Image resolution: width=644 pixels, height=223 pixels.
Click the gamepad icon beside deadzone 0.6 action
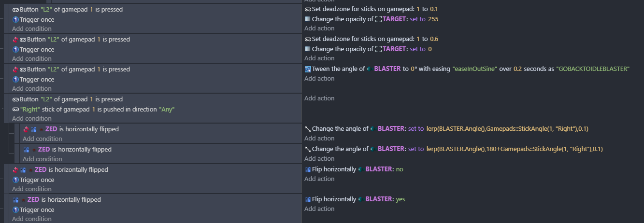point(308,39)
